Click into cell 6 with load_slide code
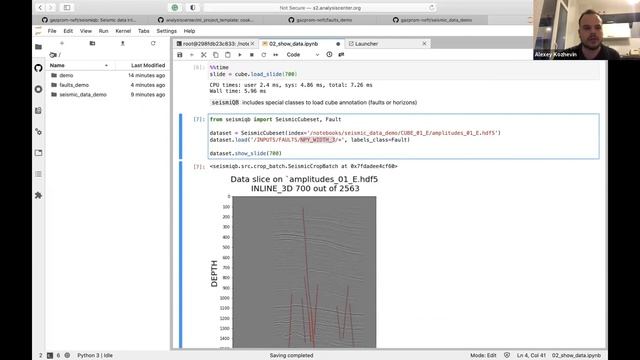640x360 pixels. 404,71
